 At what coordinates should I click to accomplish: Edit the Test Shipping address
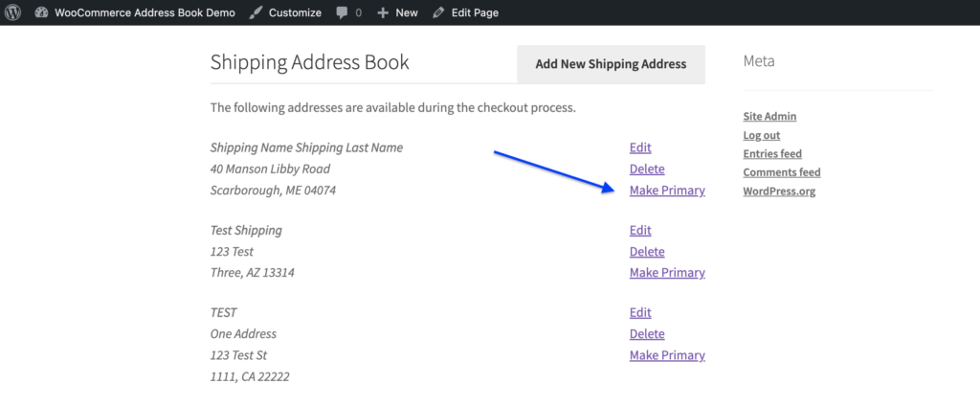pyautogui.click(x=640, y=230)
